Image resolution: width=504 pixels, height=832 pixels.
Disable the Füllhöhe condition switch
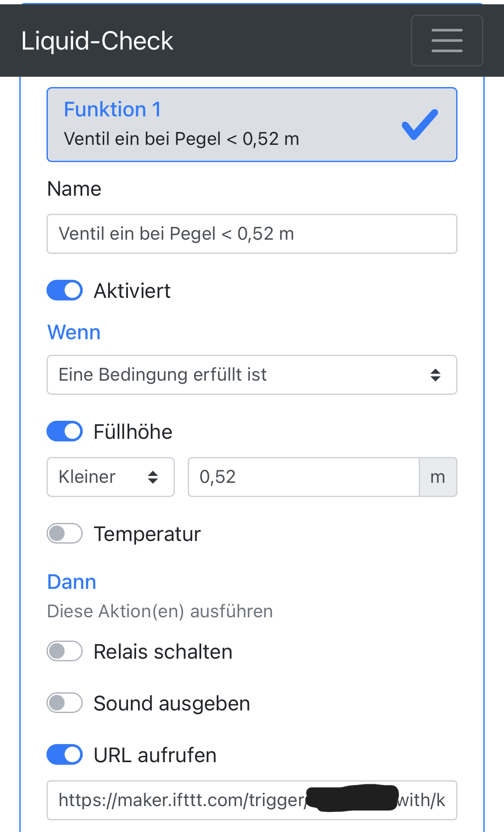[x=65, y=431]
